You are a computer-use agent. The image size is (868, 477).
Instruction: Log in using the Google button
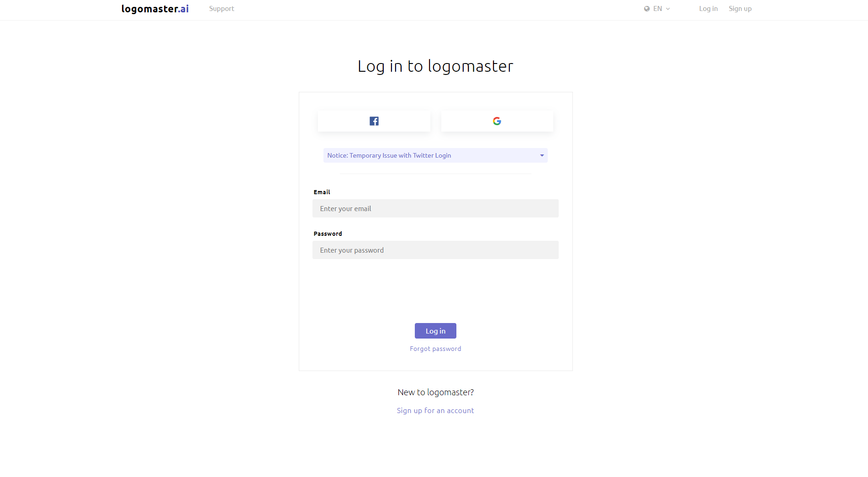(x=497, y=121)
